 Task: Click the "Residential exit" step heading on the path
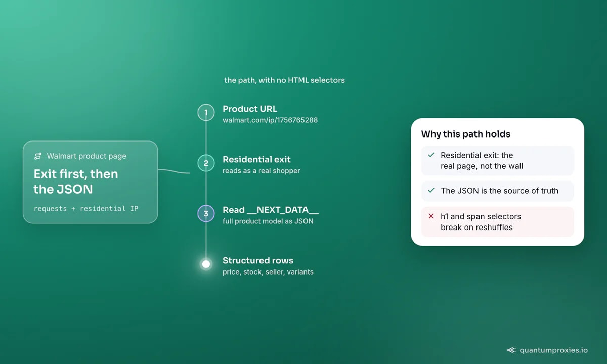pyautogui.click(x=256, y=159)
